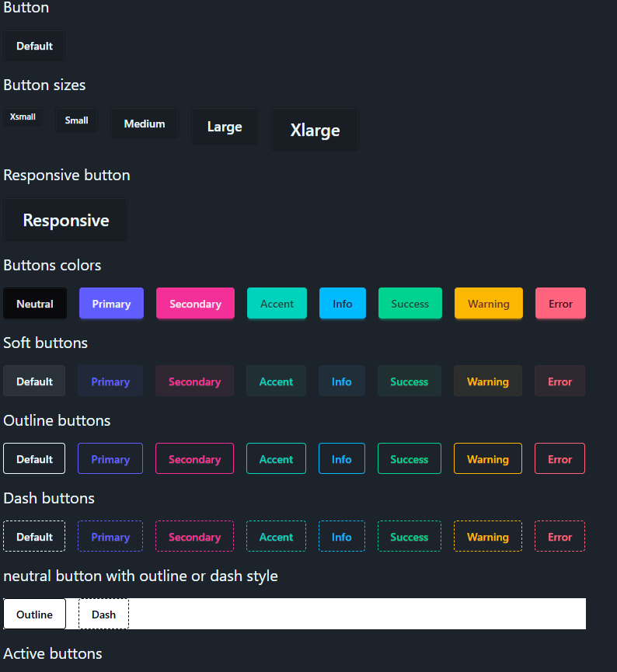Viewport: 617px width, 672px height.
Task: Click the solid black Neutral color button
Action: tap(35, 304)
